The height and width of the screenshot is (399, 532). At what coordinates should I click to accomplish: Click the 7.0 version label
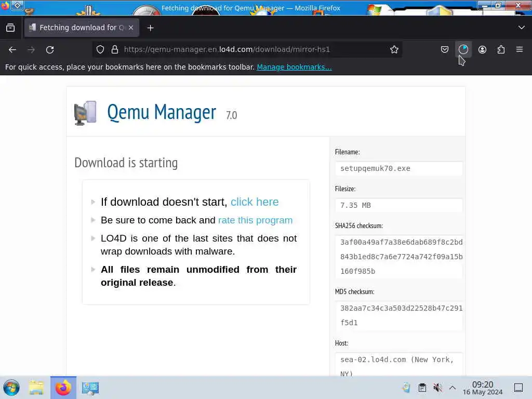[231, 115]
